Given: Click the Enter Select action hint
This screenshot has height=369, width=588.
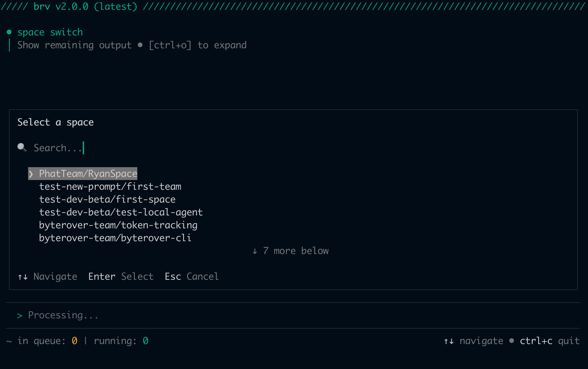Looking at the screenshot, I should click(121, 276).
